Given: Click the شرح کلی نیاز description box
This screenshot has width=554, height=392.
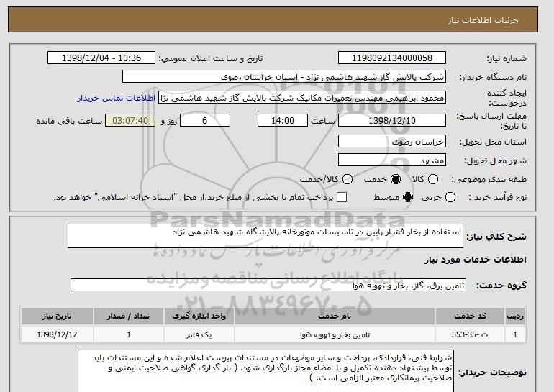Looking at the screenshot, I should [x=265, y=236].
